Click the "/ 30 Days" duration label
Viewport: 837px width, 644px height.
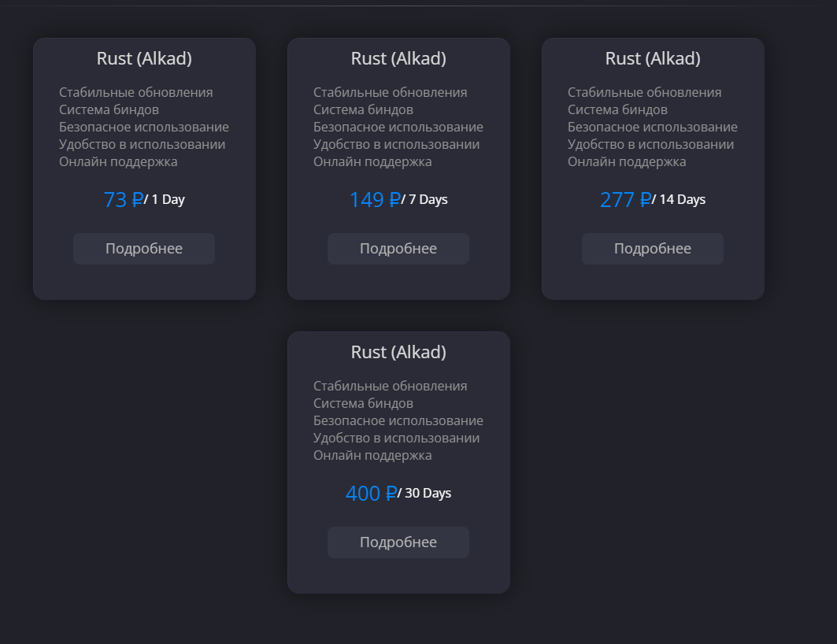click(425, 494)
